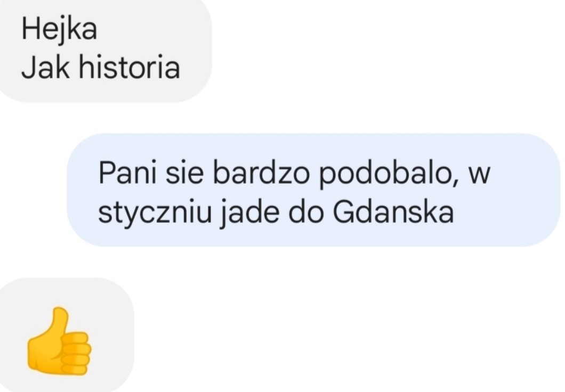
Task: Click the word "Hejka"
Action: pyautogui.click(x=60, y=29)
